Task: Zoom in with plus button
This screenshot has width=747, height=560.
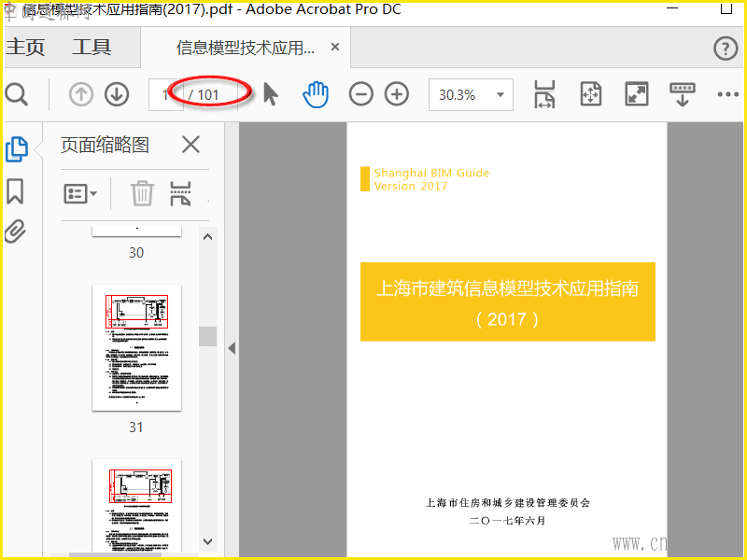Action: [397, 94]
